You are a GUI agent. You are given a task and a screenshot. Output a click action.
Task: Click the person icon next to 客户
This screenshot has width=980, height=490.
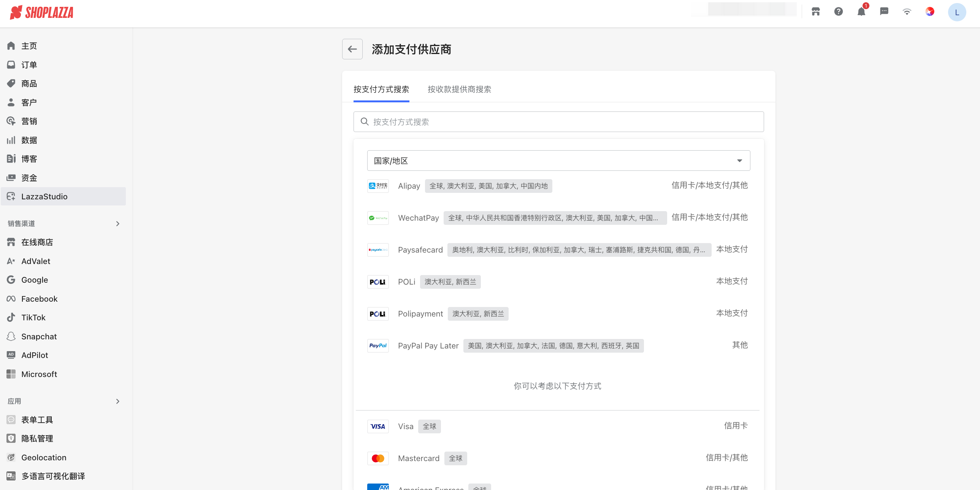(x=11, y=102)
